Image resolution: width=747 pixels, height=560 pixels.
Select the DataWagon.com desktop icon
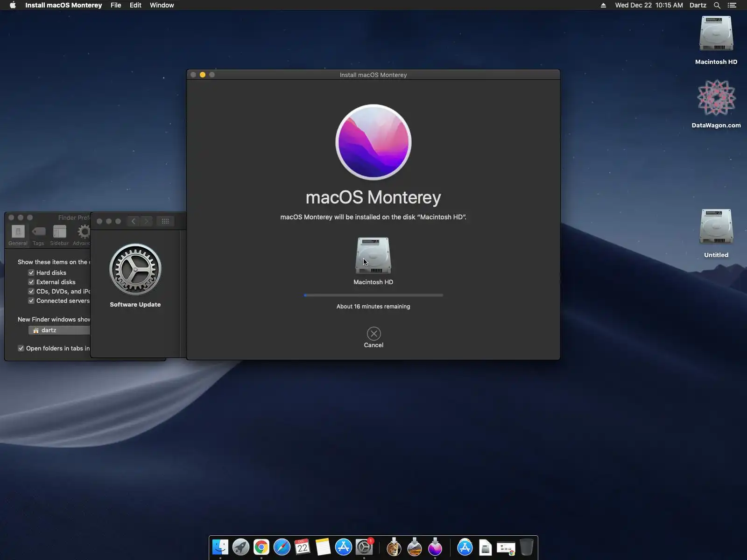tap(716, 98)
